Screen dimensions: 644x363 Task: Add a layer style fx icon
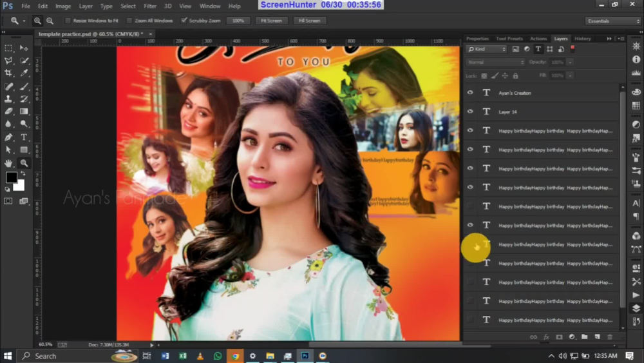point(546,337)
